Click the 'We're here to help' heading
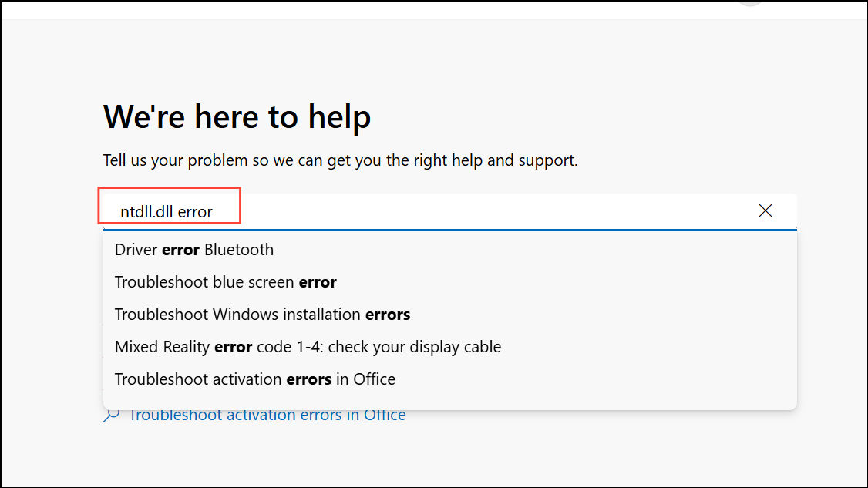Image resolution: width=868 pixels, height=488 pixels. coord(237,116)
